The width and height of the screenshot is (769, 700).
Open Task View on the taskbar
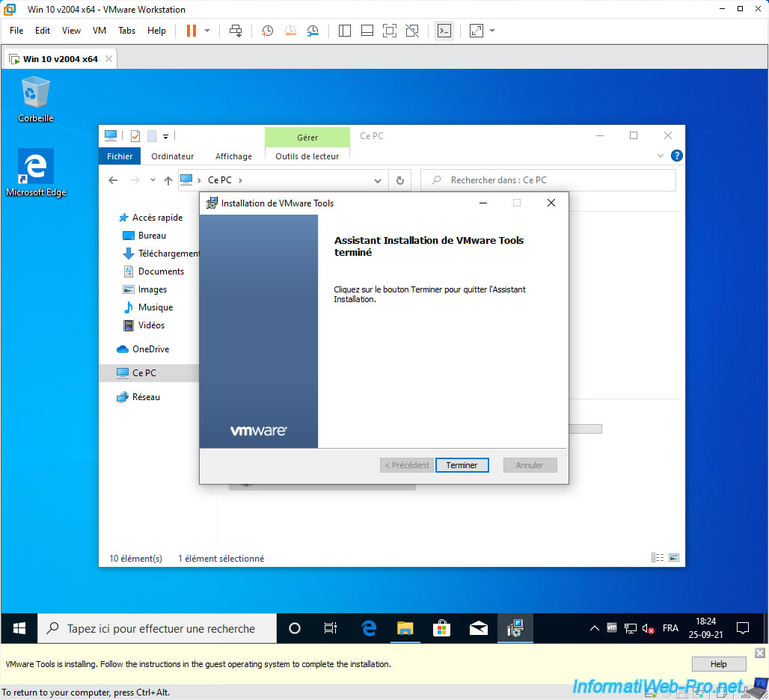tap(331, 628)
